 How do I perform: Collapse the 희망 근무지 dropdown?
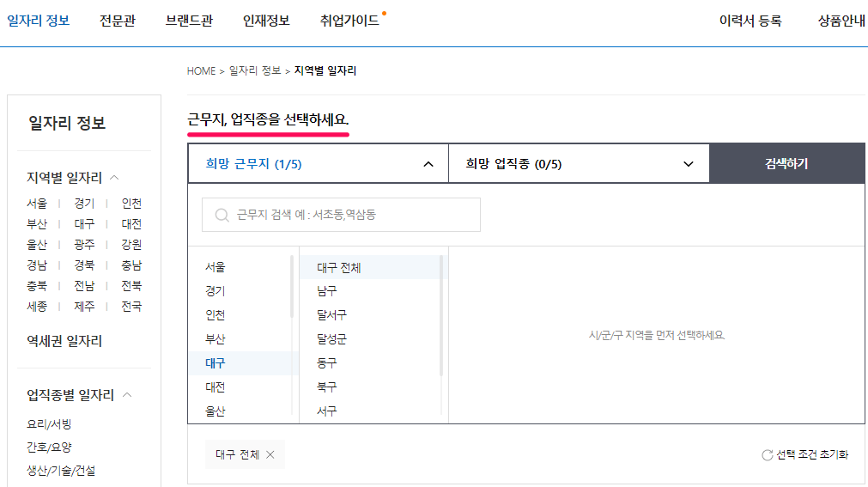click(x=428, y=164)
